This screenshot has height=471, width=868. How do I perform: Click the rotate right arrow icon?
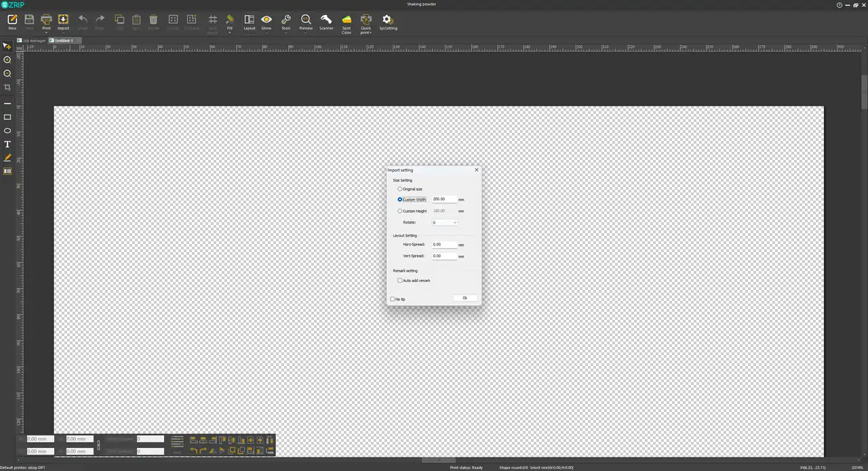point(203,450)
